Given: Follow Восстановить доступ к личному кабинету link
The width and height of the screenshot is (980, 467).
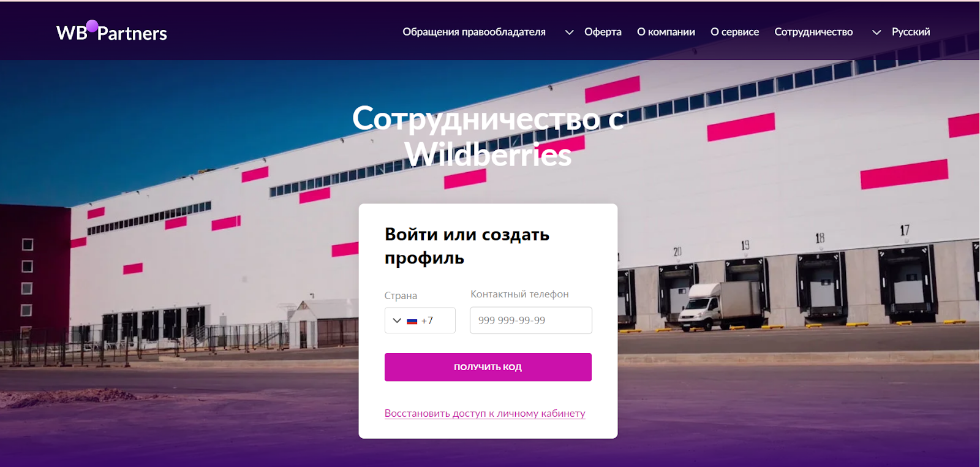Looking at the screenshot, I should [x=484, y=413].
